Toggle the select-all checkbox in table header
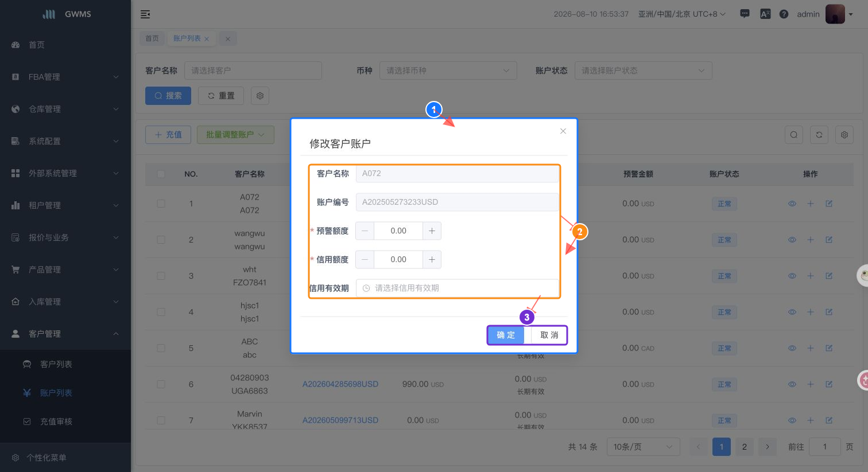 coord(161,174)
